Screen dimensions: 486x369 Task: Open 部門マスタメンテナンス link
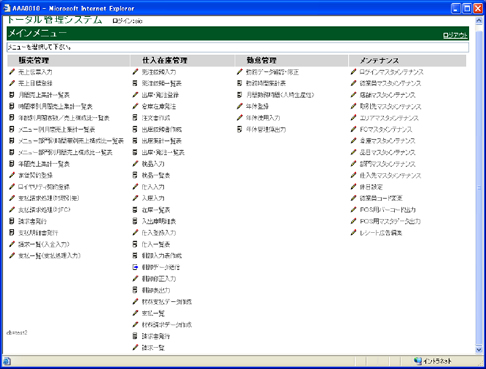[x=387, y=164]
